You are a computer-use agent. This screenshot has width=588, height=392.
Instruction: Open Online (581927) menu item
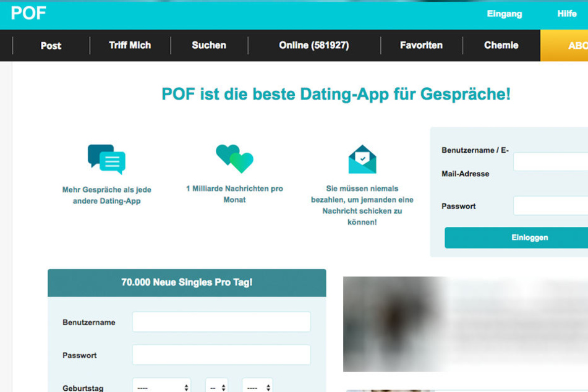[x=314, y=45]
